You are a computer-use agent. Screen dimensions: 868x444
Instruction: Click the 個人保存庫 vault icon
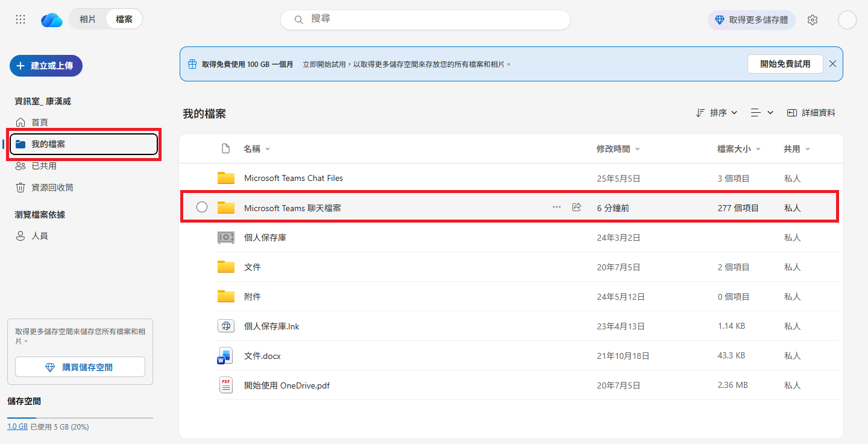(226, 238)
